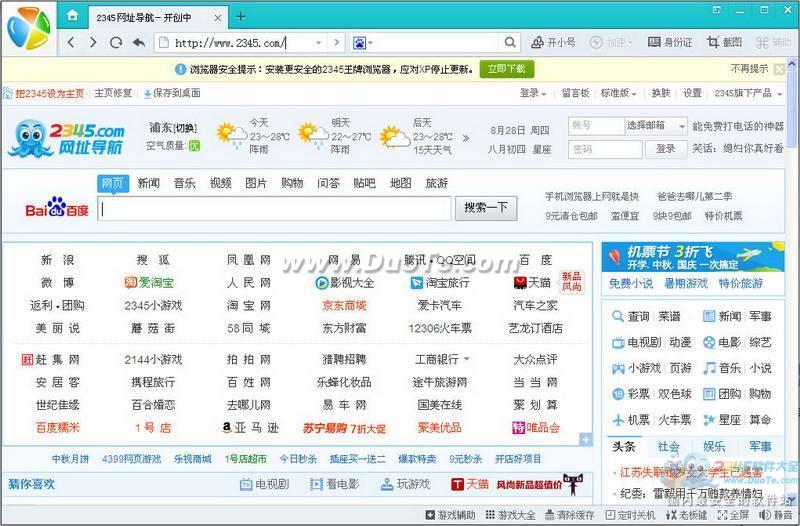Click 截图 screenshot tool
Viewport: 800px width, 526px height.
click(x=724, y=42)
